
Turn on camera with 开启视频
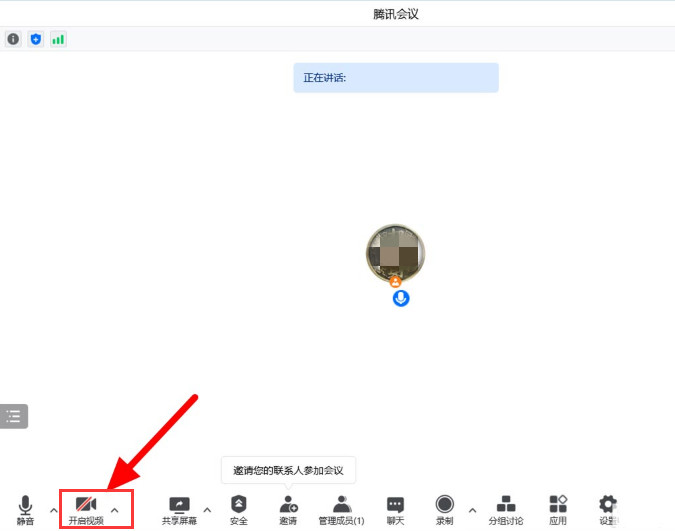(x=86, y=510)
